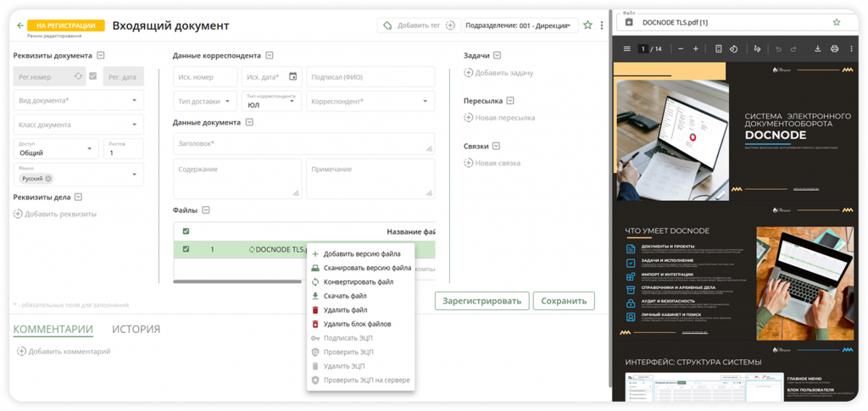Regenerate Рег.номер with refresh icon
The width and height of the screenshot is (868, 411).
pyautogui.click(x=79, y=77)
